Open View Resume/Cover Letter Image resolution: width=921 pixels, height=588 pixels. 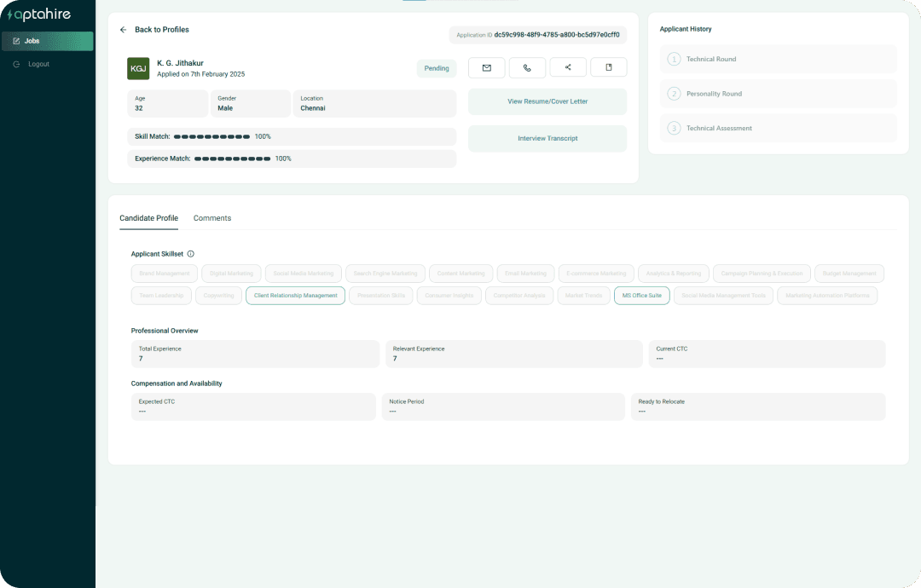click(547, 101)
